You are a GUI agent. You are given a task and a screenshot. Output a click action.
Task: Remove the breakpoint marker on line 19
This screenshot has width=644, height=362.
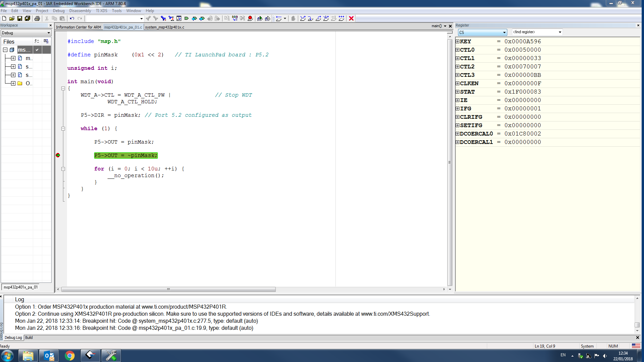[58, 155]
